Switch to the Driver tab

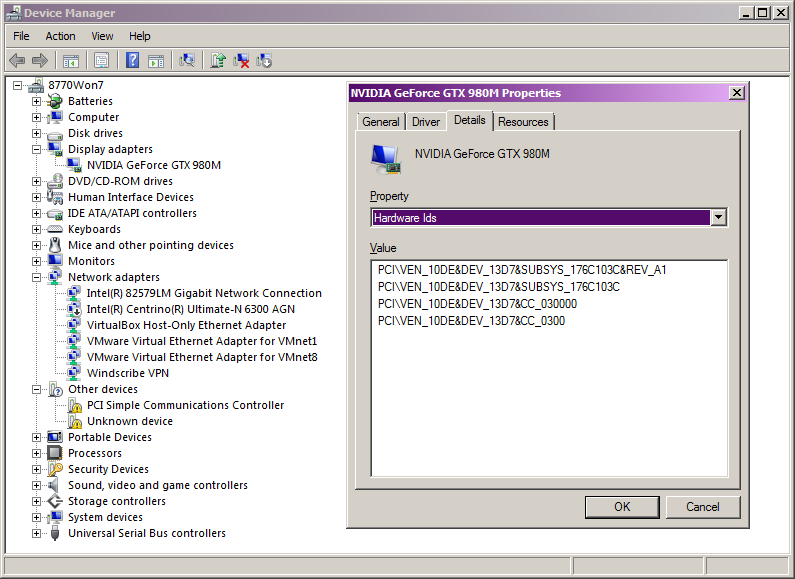pos(426,122)
